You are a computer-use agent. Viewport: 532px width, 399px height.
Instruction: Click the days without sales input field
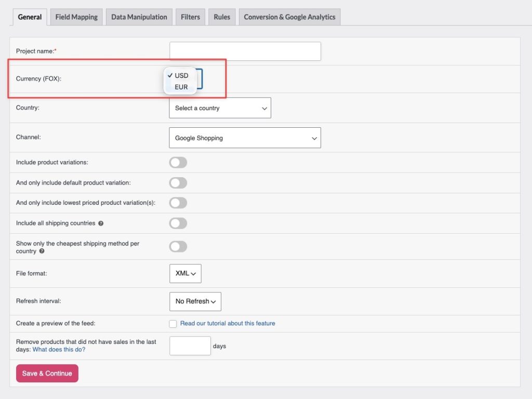[190, 345]
